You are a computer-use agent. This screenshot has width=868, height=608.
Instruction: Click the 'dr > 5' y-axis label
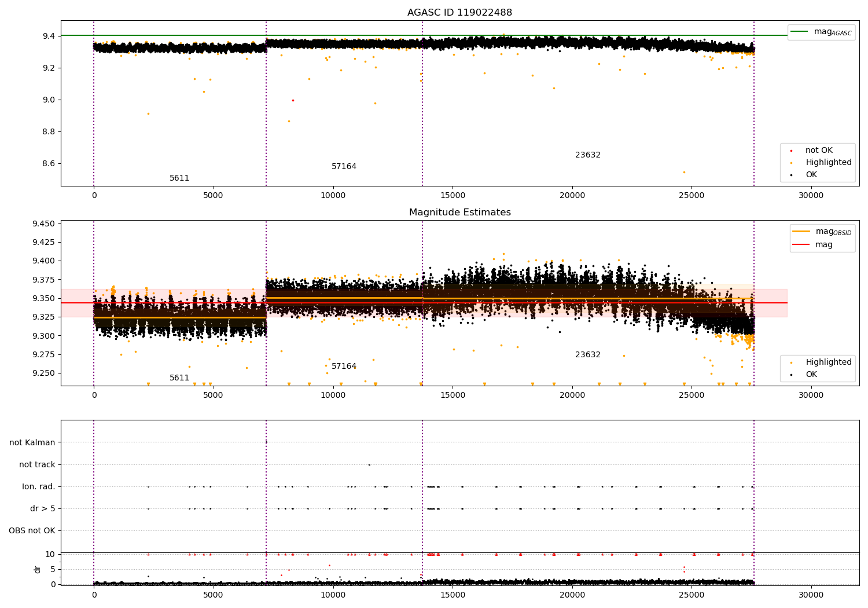43,509
